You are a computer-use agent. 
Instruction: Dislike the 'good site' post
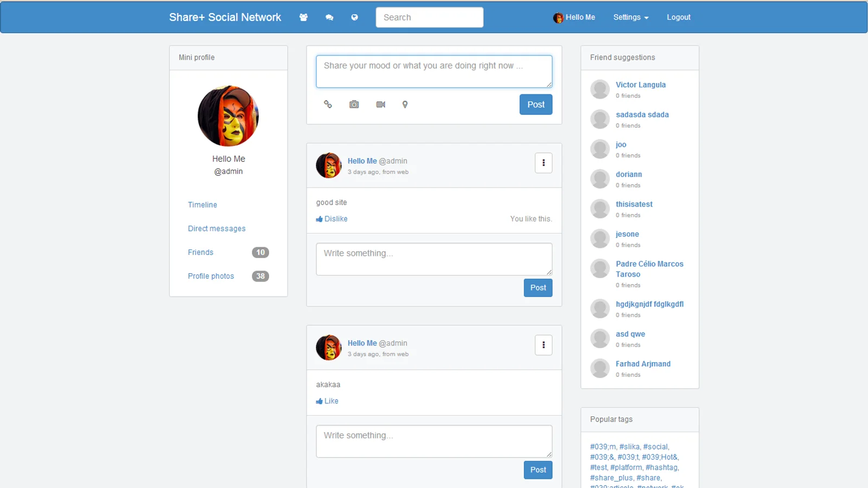pos(332,219)
